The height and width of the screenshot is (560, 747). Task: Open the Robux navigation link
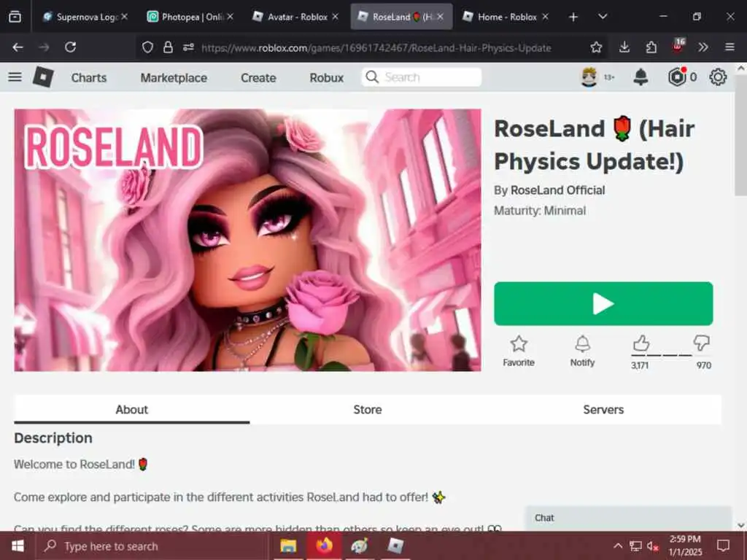pyautogui.click(x=326, y=77)
